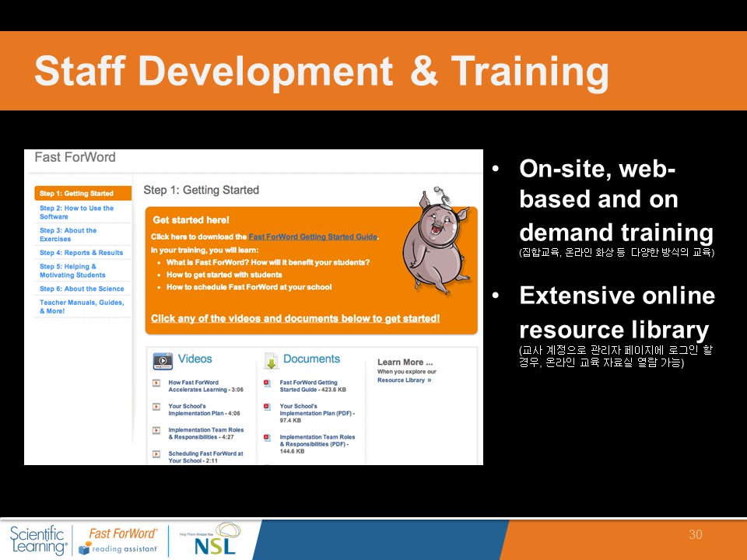Select Step 1: Getting Started in sidebar
Image resolution: width=747 pixels, height=560 pixels.
click(83, 194)
